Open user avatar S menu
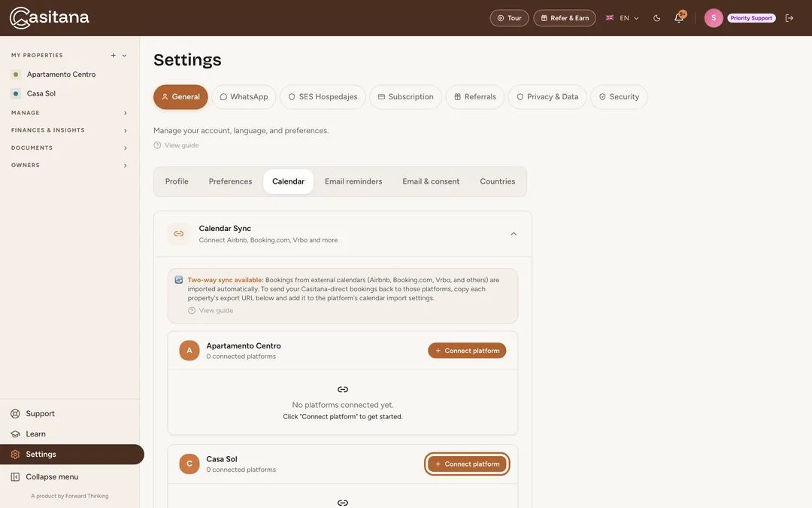 click(713, 18)
